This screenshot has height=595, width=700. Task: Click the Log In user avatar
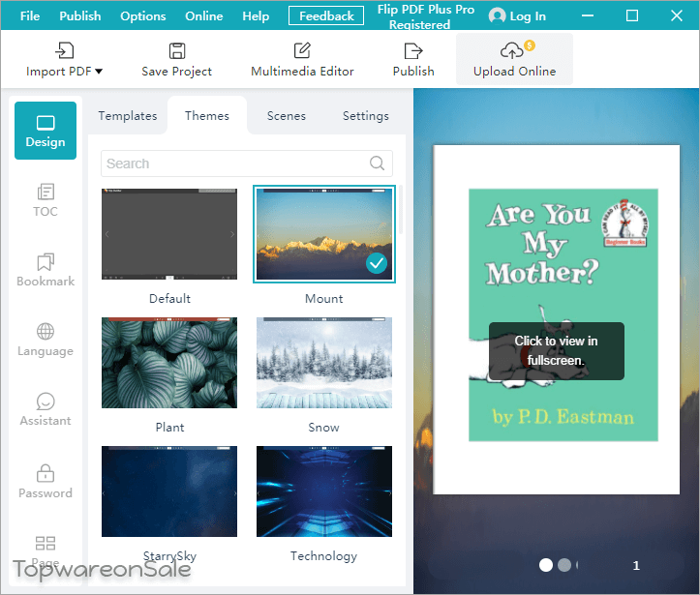click(497, 16)
